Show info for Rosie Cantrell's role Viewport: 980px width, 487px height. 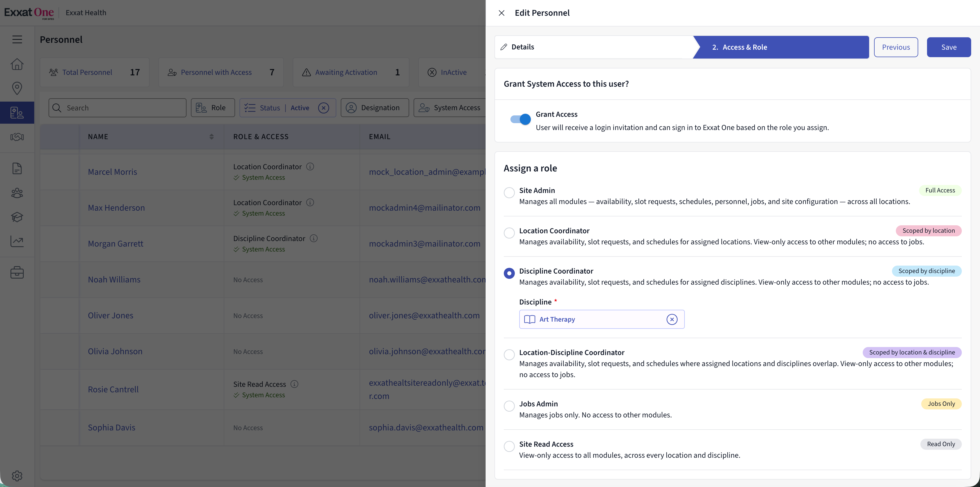click(294, 384)
